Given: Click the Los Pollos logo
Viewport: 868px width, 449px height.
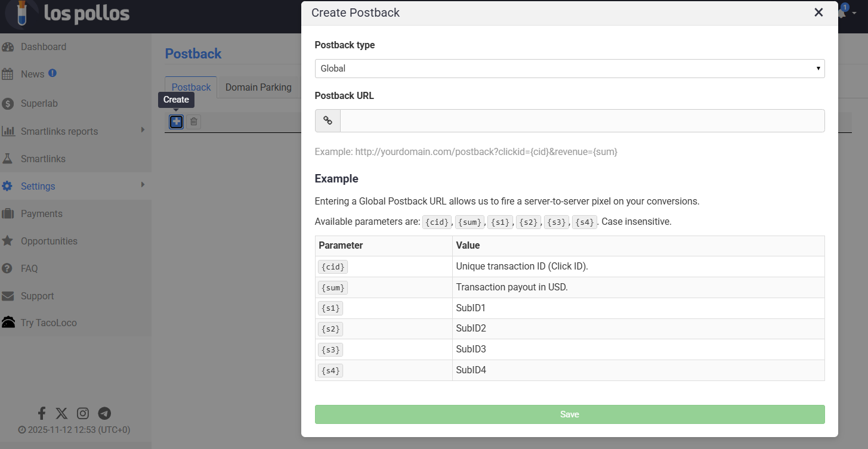Looking at the screenshot, I should tap(67, 14).
